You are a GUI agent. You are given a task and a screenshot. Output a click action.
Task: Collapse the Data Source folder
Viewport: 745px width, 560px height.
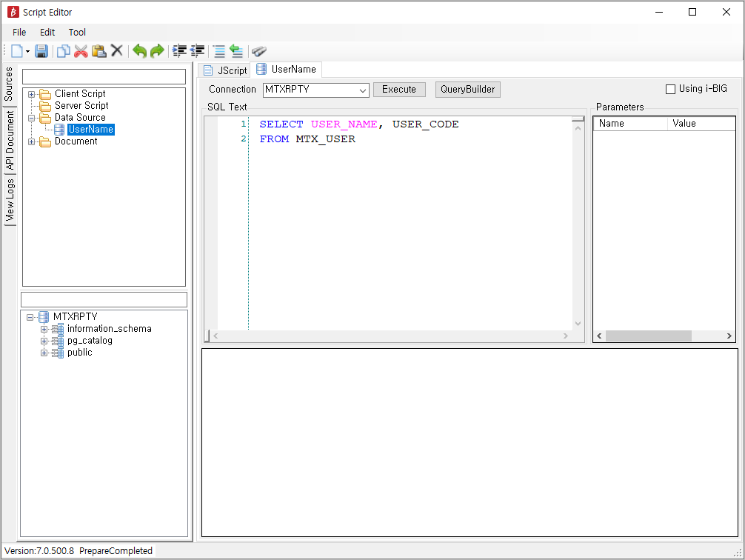click(x=31, y=118)
